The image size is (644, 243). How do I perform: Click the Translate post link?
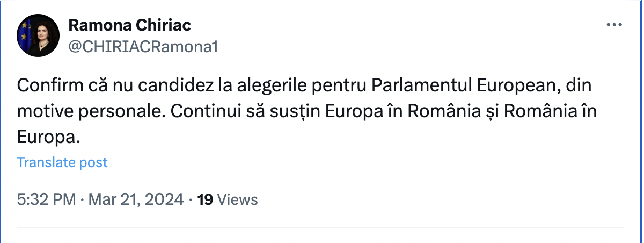tap(62, 162)
